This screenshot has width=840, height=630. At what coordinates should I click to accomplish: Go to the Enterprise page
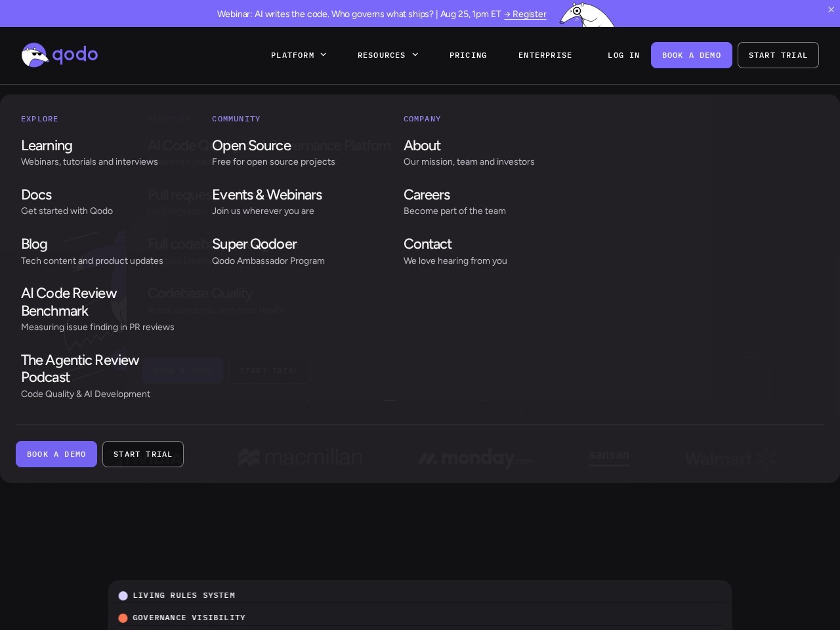[545, 55]
